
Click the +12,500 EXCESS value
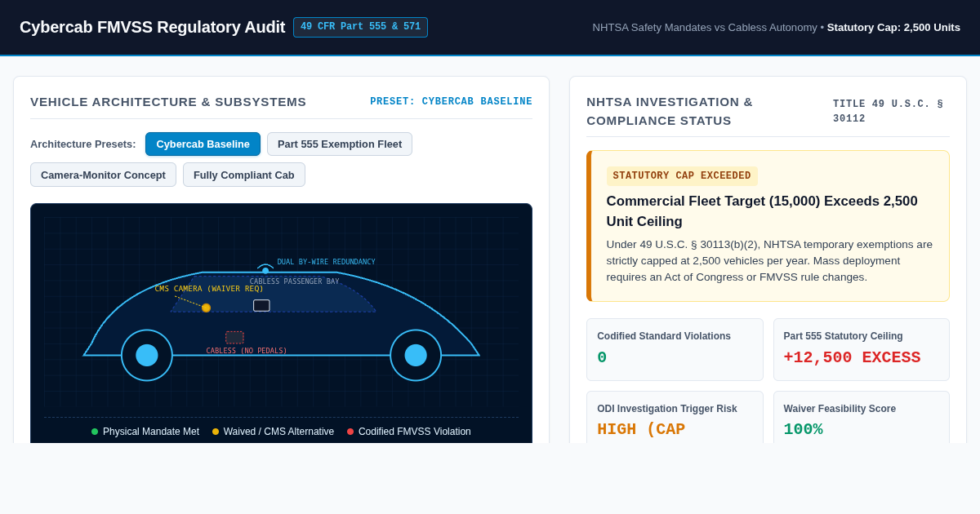(852, 357)
